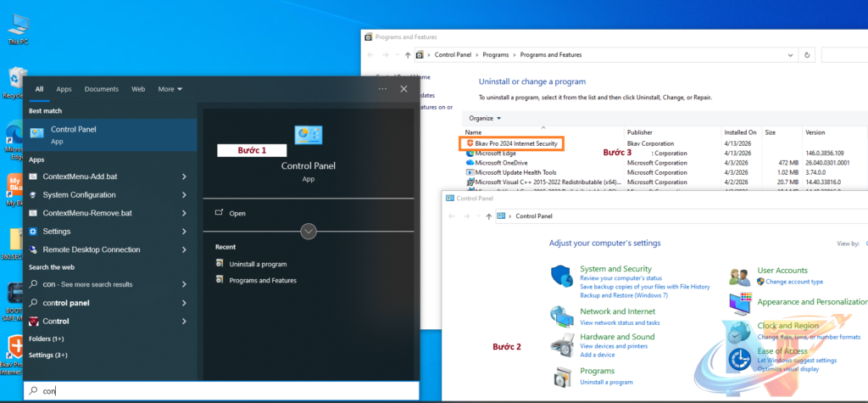868x403 pixels.
Task: Click View devices and printers link
Action: [614, 346]
